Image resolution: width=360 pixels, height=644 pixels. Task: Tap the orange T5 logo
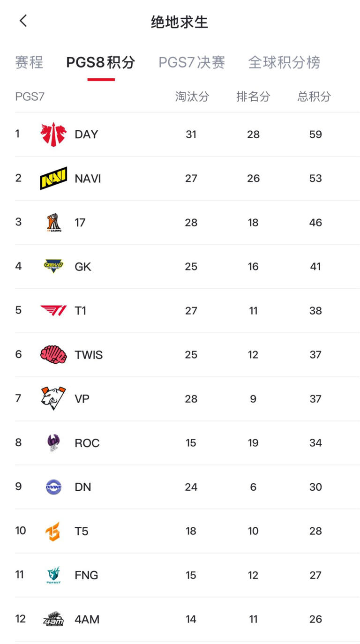(x=53, y=531)
